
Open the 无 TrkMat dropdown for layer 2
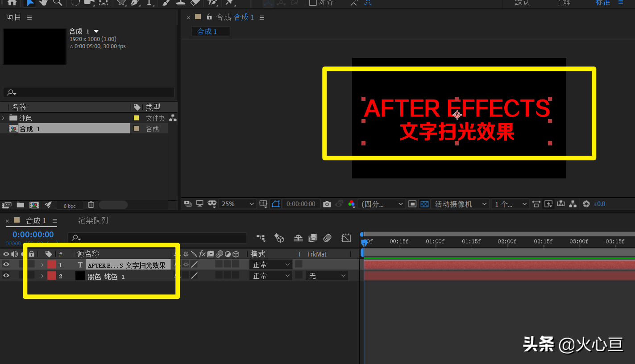(x=327, y=276)
